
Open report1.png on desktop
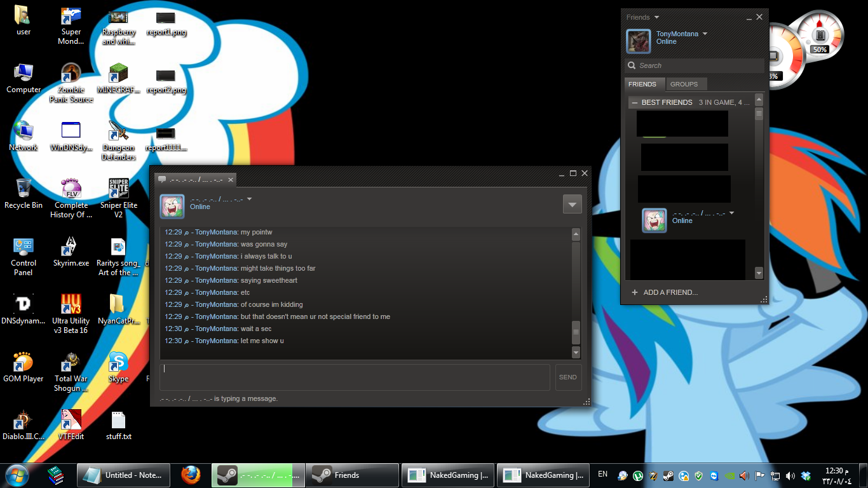tap(166, 24)
